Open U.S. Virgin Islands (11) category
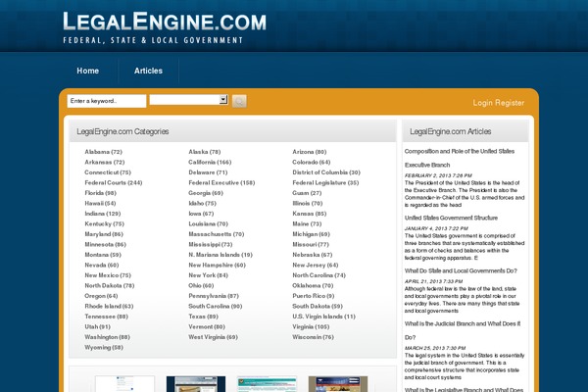The width and height of the screenshot is (588, 392). point(324,317)
